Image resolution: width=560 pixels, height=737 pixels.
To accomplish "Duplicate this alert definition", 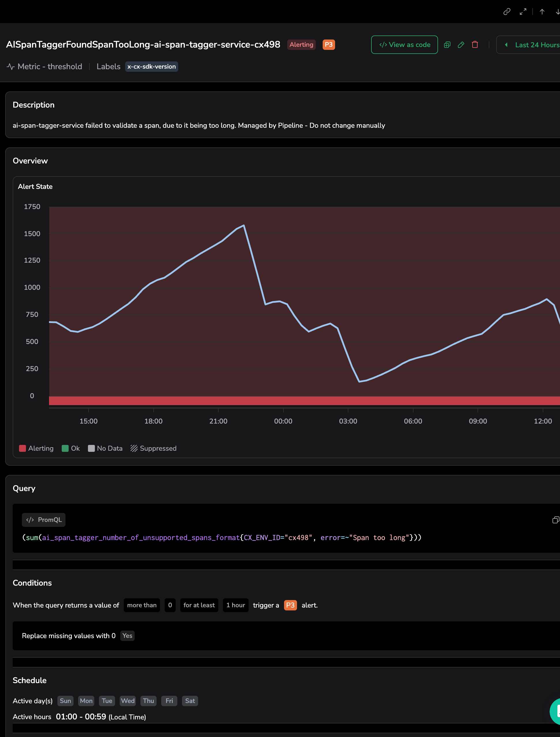I will (x=447, y=45).
